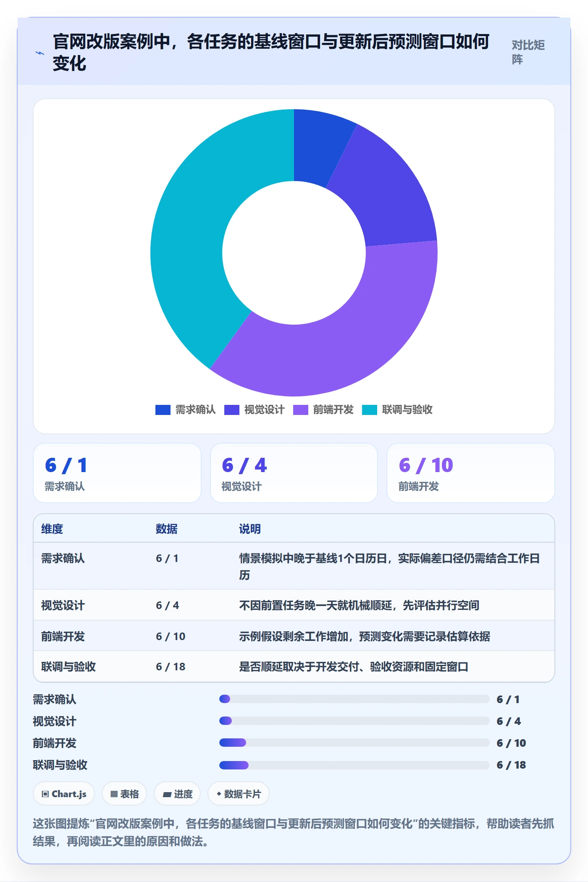588x882 pixels.
Task: Click the Chart.js tag chip
Action: (64, 794)
